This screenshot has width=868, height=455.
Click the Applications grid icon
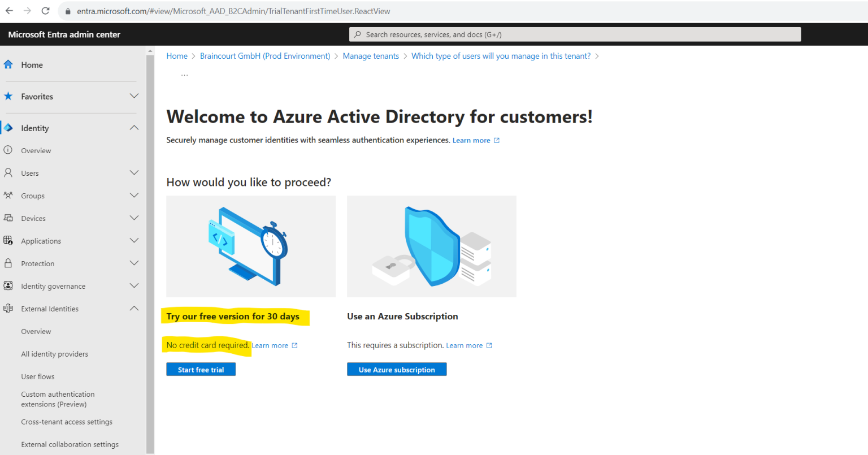click(x=8, y=241)
